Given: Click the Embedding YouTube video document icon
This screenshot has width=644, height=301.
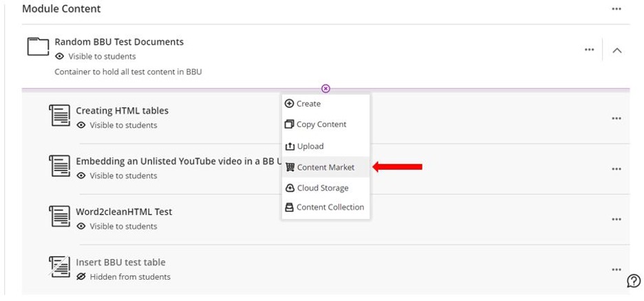Looking at the screenshot, I should click(x=60, y=166).
